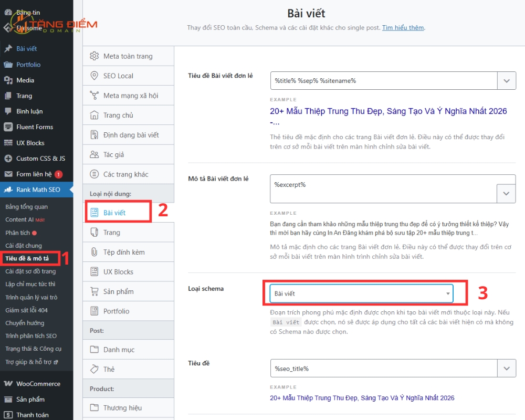Click the Sản phẩm archive icon in admin sidebar
This screenshot has height=420, width=525.
tap(8, 399)
